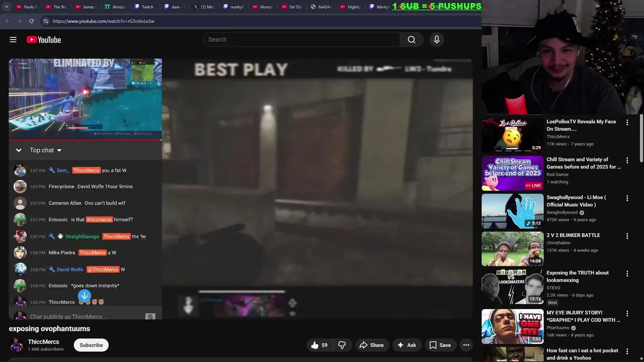Open options for MY EYE INJURY STORY
Screen dimensions: 644x362
tap(627, 313)
